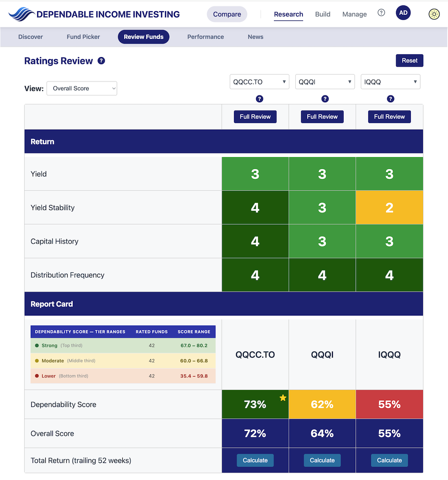The height and width of the screenshot is (480, 448).
Task: Click the red 55% Dependability Score cell
Action: point(389,404)
